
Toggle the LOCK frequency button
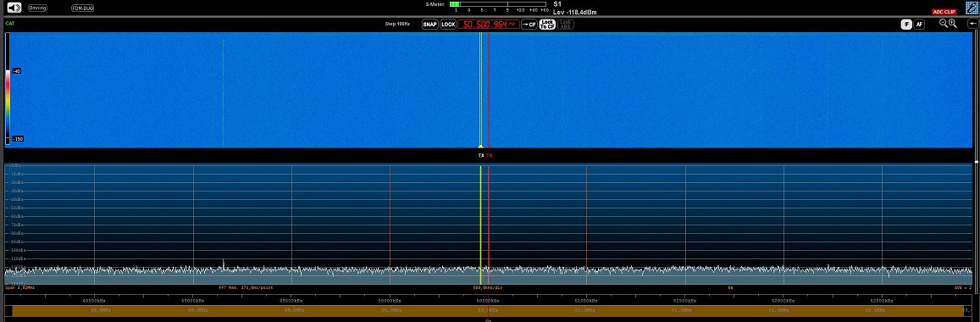point(448,25)
